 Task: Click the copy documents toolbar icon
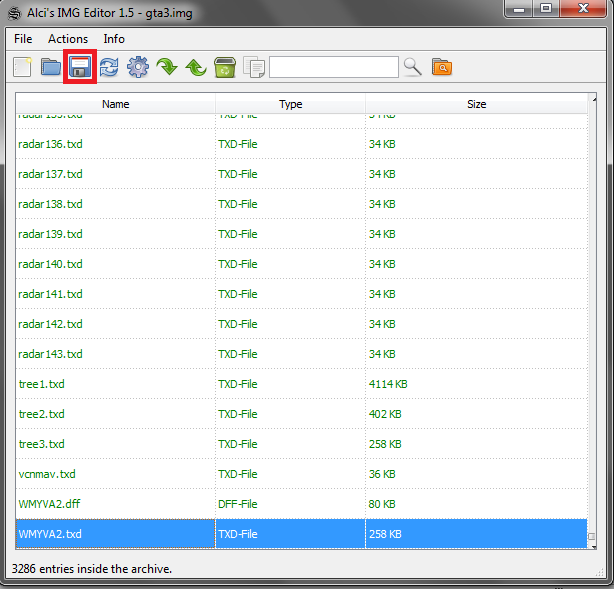coord(254,67)
